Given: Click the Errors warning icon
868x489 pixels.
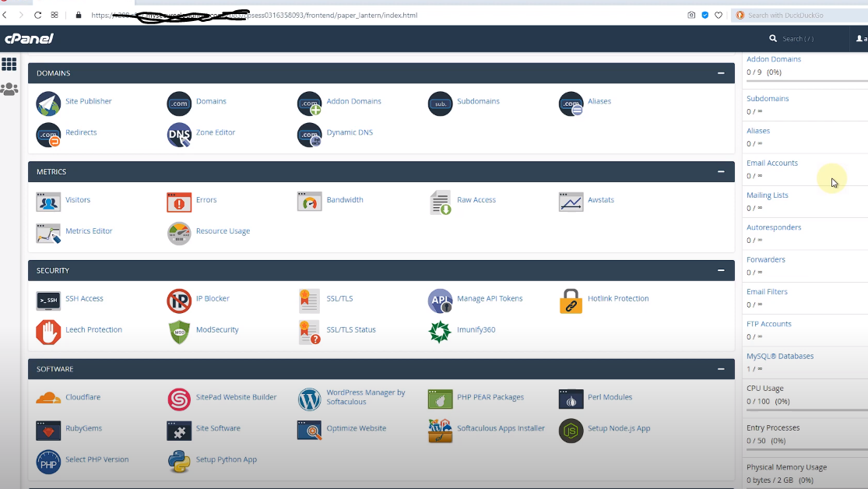Looking at the screenshot, I should coord(179,202).
